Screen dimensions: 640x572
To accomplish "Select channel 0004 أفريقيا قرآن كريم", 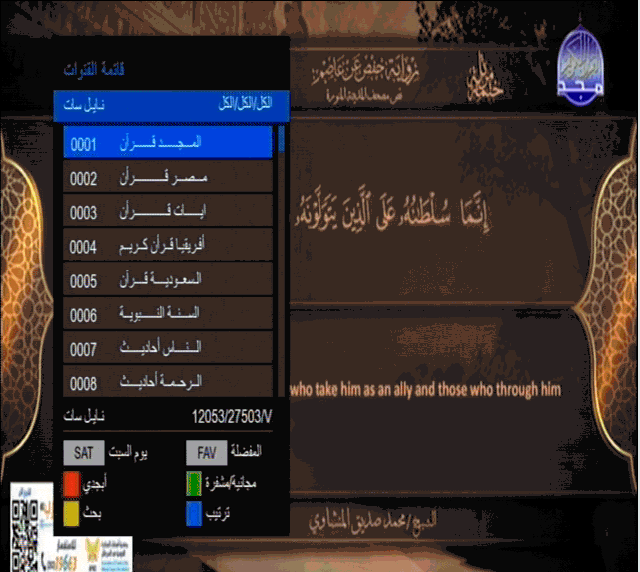I will pyautogui.click(x=168, y=245).
